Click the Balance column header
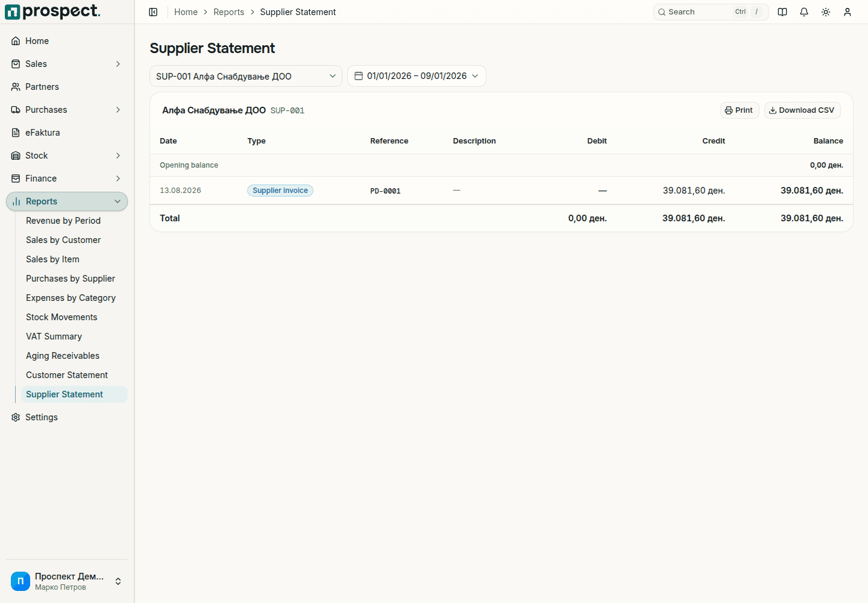Screen dimensions: 868x603 (x=828, y=141)
